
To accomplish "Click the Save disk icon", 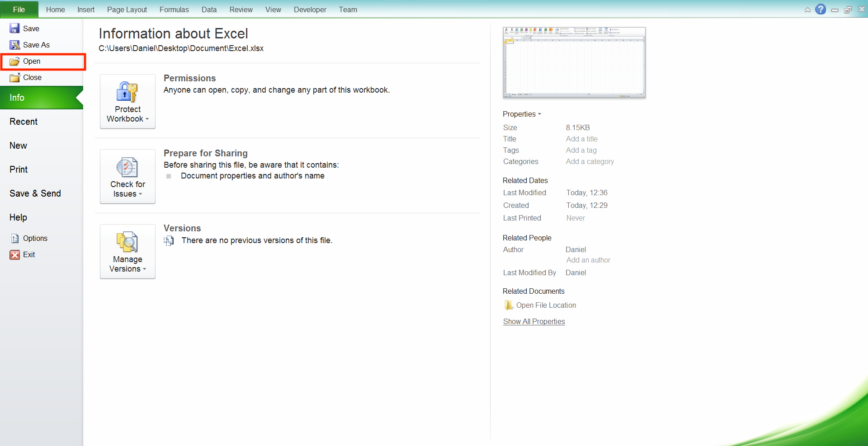I will pyautogui.click(x=14, y=28).
